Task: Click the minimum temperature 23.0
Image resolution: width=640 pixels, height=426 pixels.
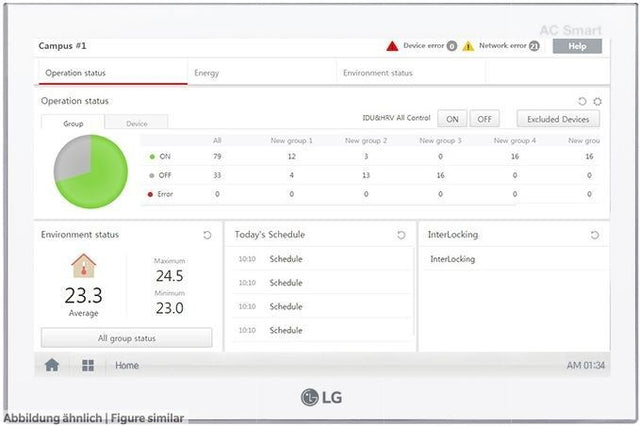Action: (x=169, y=308)
